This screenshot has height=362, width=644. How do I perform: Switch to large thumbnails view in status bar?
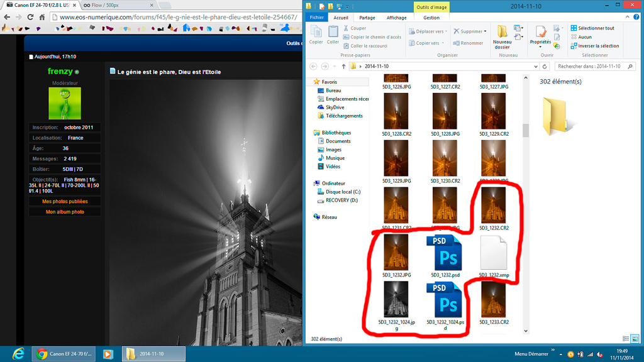tap(635, 339)
